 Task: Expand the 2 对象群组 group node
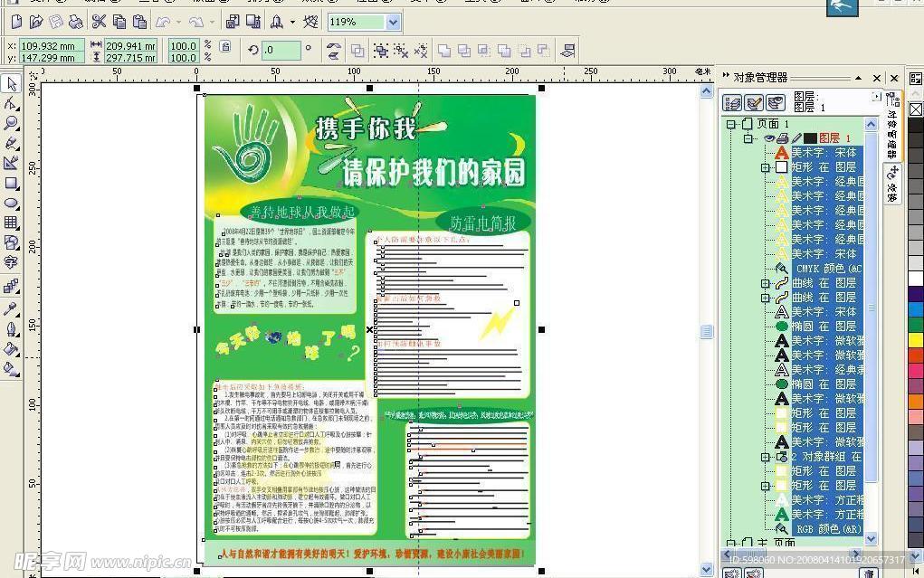[x=765, y=458]
